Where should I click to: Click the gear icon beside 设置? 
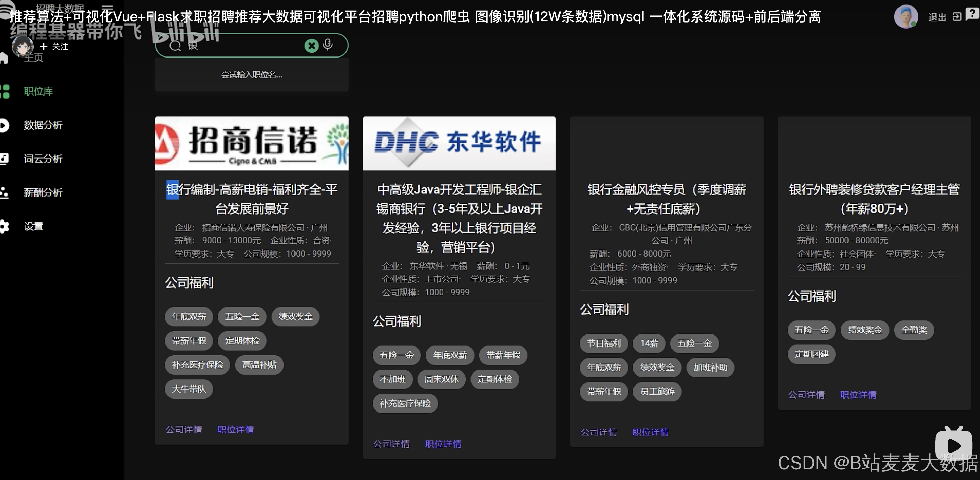4,226
